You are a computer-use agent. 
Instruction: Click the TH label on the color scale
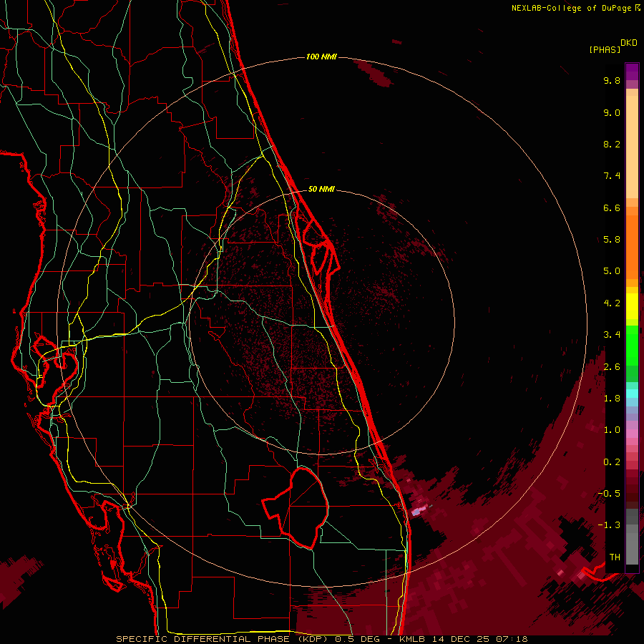(614, 557)
